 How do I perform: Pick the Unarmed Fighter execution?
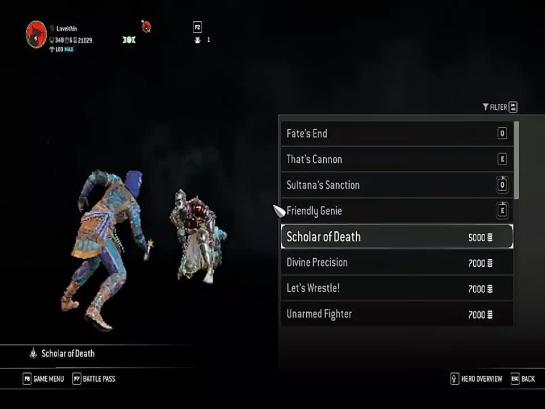click(397, 314)
